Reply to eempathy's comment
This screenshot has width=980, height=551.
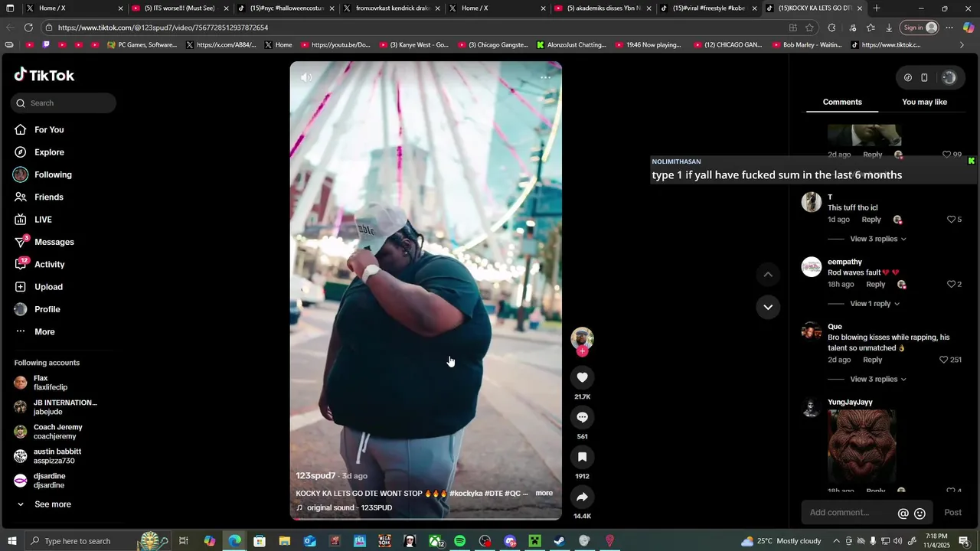click(875, 284)
